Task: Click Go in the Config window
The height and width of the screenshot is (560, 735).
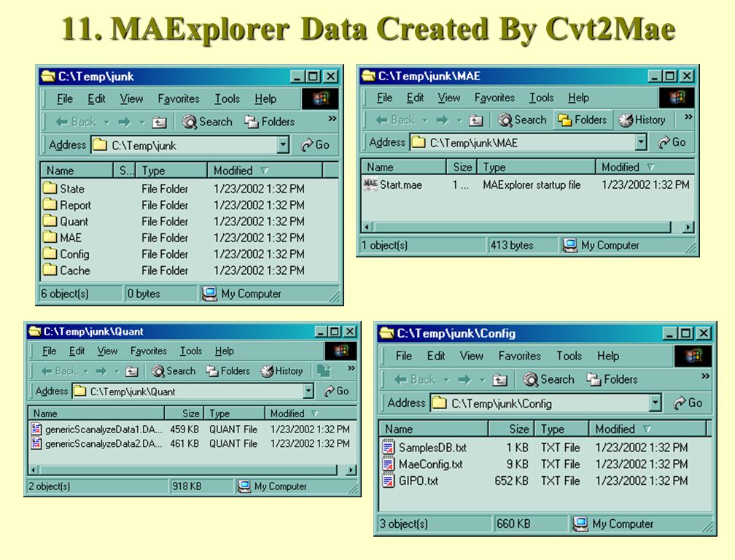Action: 688,402
